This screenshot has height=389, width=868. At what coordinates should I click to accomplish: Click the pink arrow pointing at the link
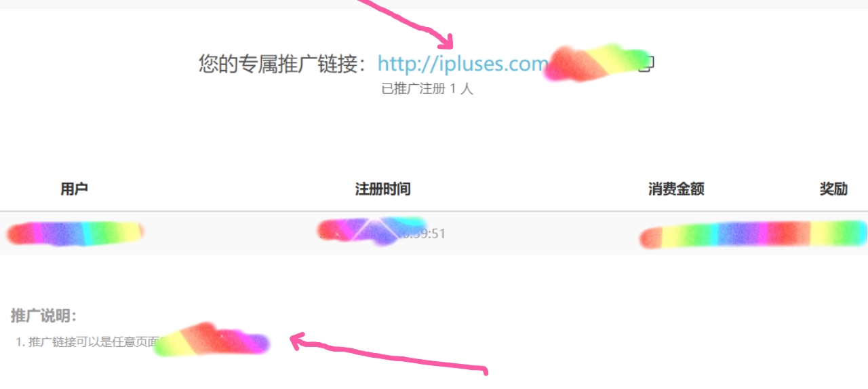pos(407,24)
